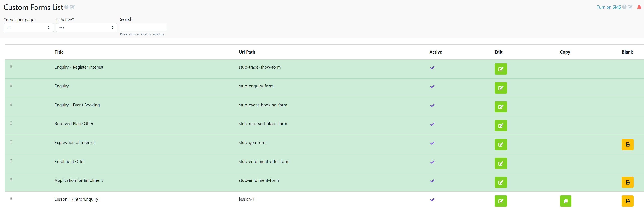This screenshot has width=644, height=213.
Task: Toggle active status for the Enquiry form
Action: [432, 86]
